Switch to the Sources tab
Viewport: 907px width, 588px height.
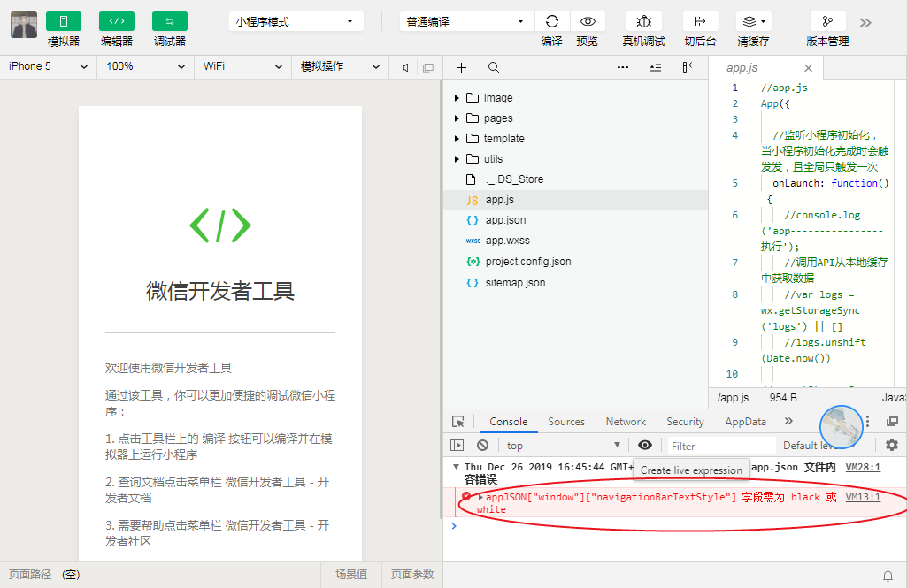566,422
